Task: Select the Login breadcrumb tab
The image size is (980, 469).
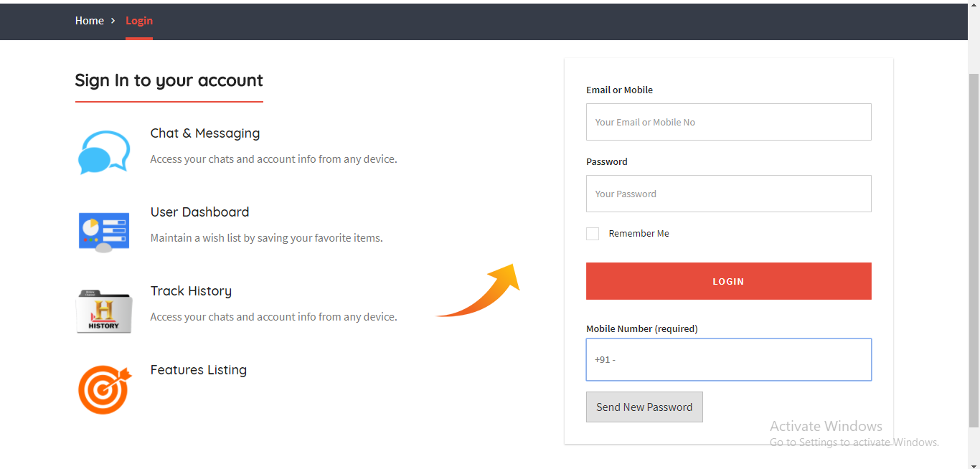Action: pyautogui.click(x=139, y=21)
